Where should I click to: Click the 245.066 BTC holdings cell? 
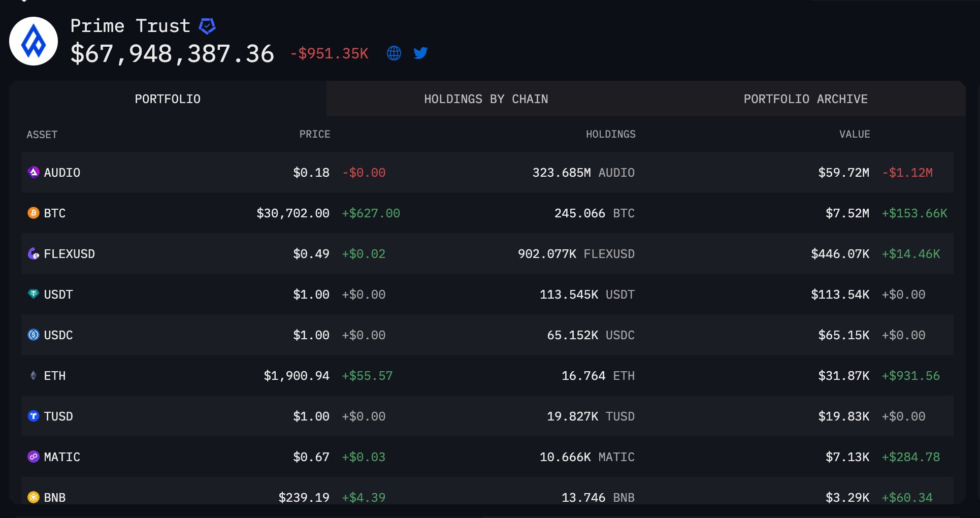point(595,213)
